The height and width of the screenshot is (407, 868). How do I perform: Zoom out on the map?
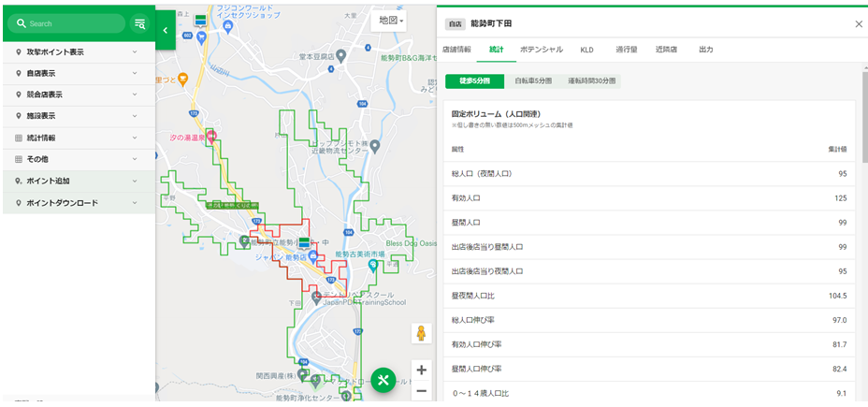[421, 390]
